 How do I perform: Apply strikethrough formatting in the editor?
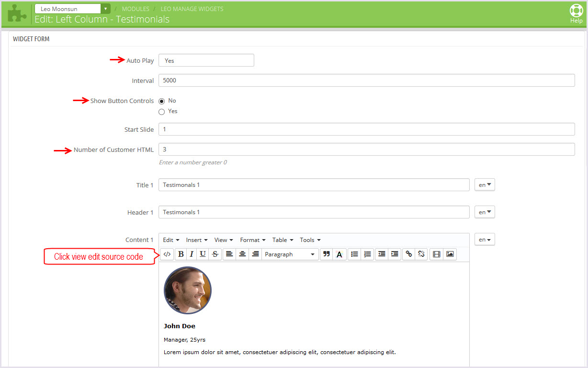tap(215, 254)
